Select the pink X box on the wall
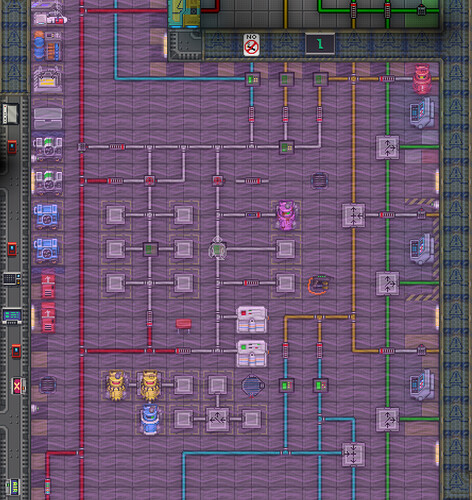 tap(17, 386)
